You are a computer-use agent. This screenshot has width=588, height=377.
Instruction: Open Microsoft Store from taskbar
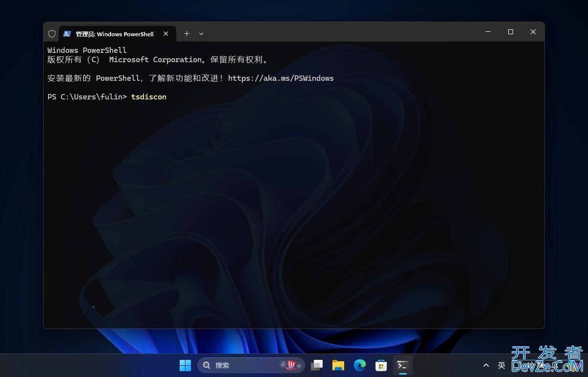(381, 365)
